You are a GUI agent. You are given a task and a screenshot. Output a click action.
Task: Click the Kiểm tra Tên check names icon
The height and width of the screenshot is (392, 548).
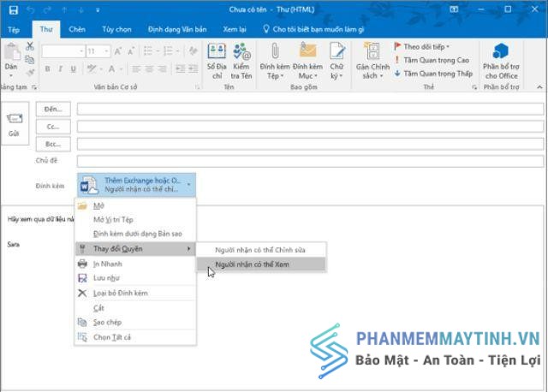[241, 61]
